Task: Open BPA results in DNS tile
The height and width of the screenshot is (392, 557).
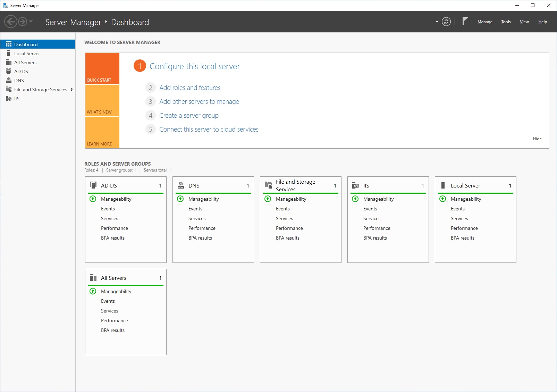Action: (x=200, y=238)
